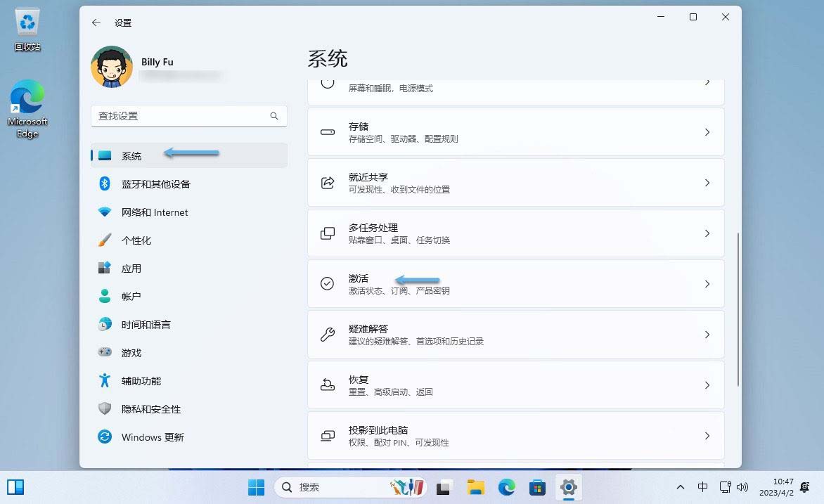Open the 激活 settings entry

(515, 284)
